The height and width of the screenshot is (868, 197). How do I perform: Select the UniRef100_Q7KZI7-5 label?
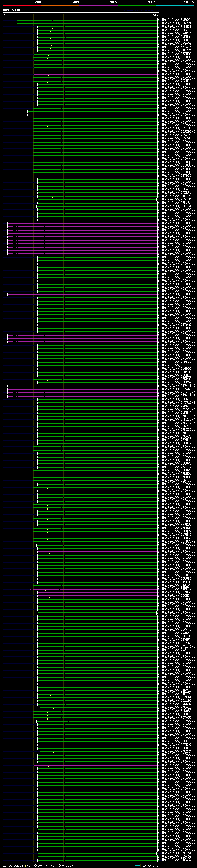179,416
